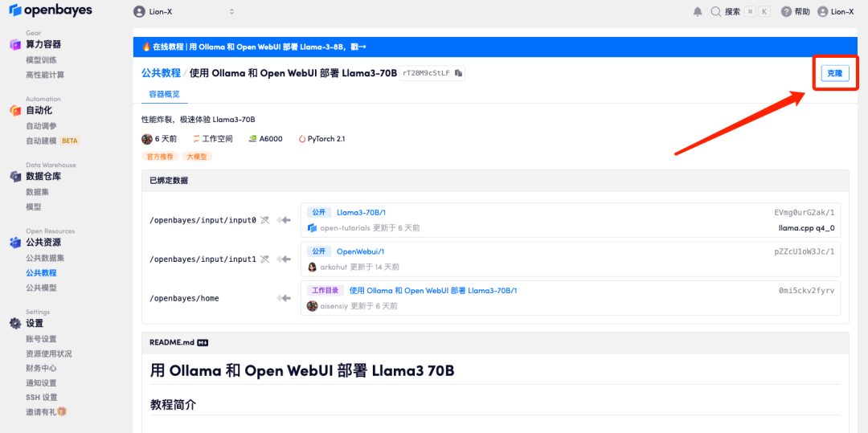868x433 pixels.
Task: Click the gift icon beside 邀请有礼
Action: pos(62,411)
